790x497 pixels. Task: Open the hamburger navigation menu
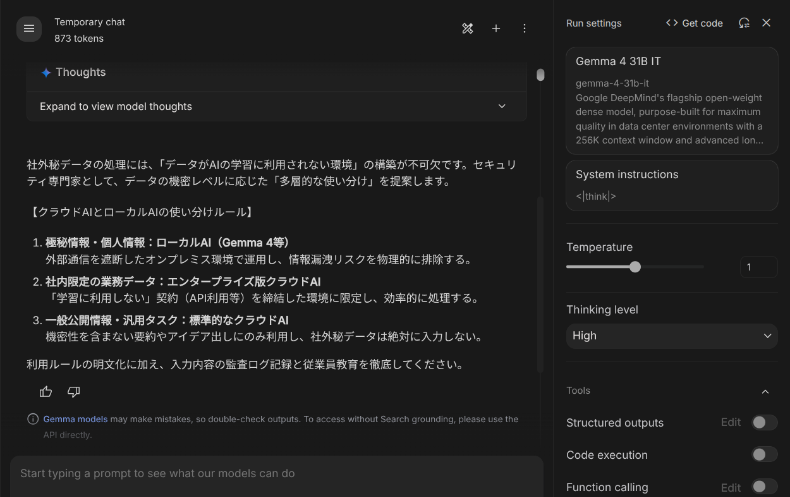tap(29, 29)
